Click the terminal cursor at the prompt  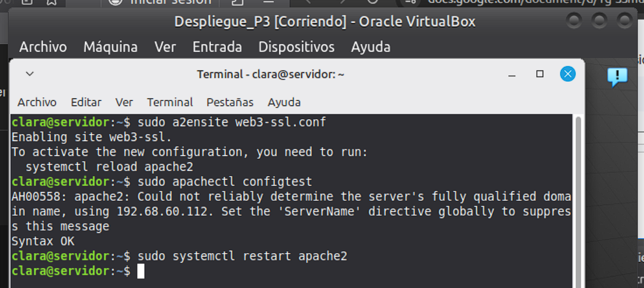tap(141, 271)
